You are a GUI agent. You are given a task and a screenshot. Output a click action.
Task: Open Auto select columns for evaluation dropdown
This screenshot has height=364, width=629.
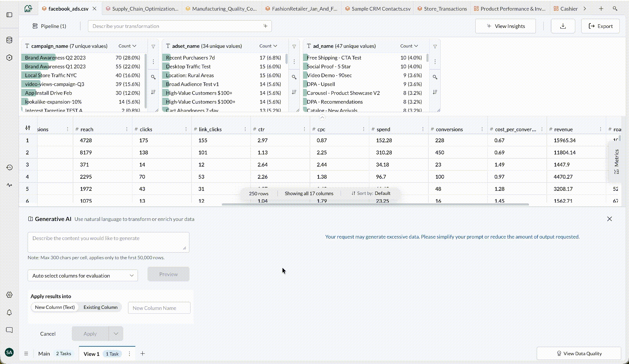[83, 276]
